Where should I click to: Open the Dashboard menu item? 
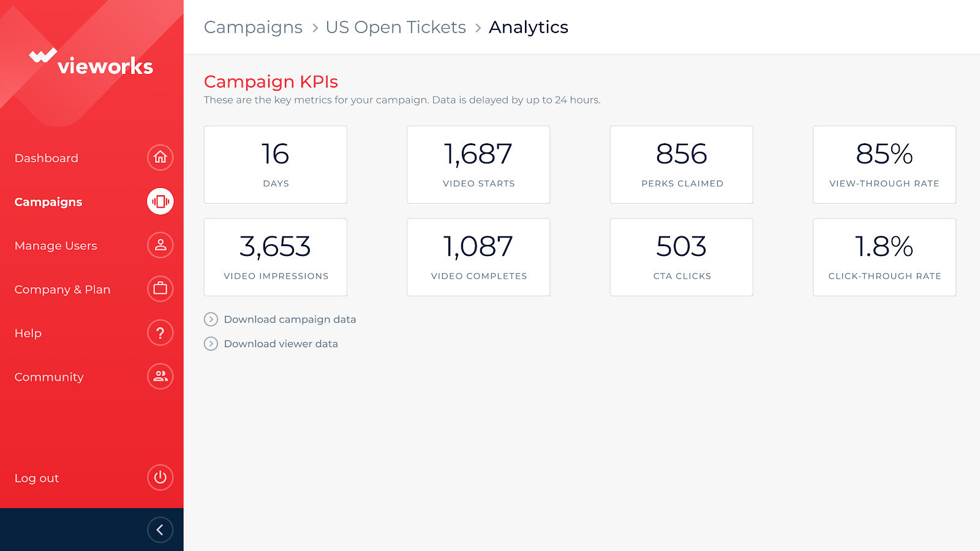pos(47,159)
